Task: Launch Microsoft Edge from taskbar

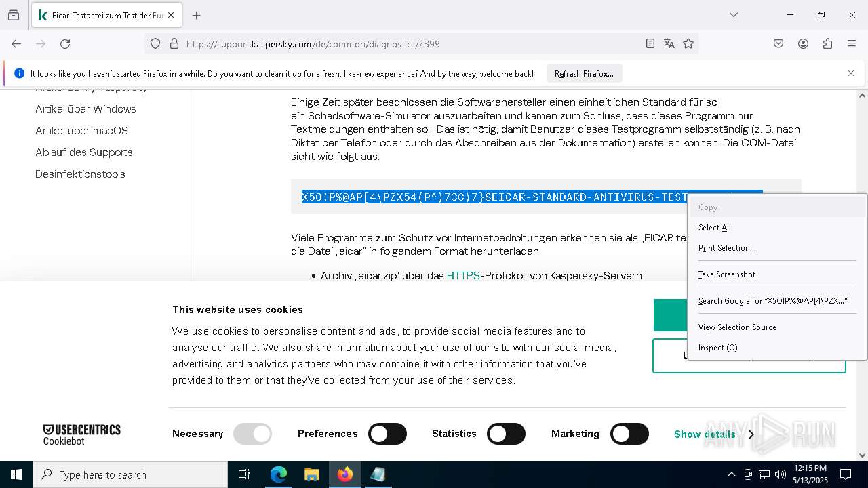Action: [279, 474]
